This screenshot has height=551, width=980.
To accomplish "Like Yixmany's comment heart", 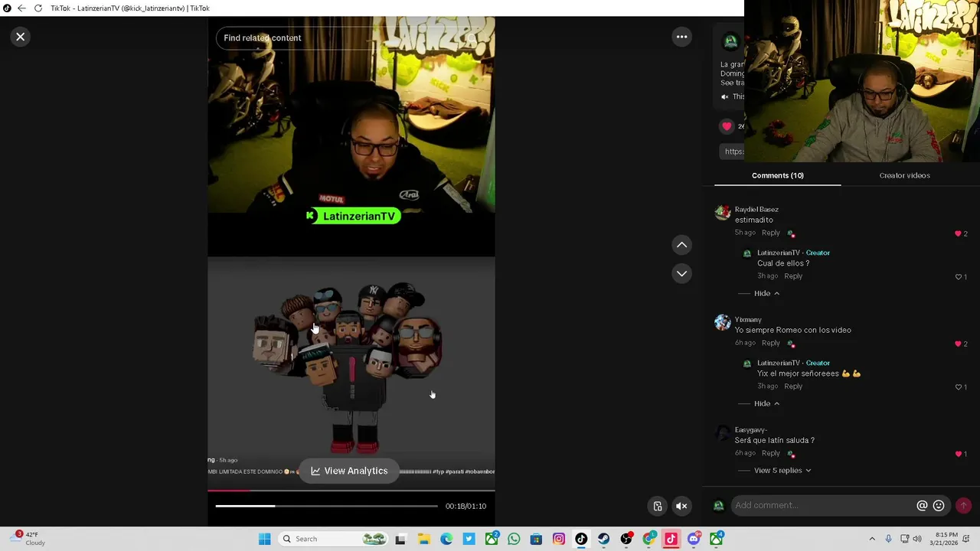I will tap(958, 344).
